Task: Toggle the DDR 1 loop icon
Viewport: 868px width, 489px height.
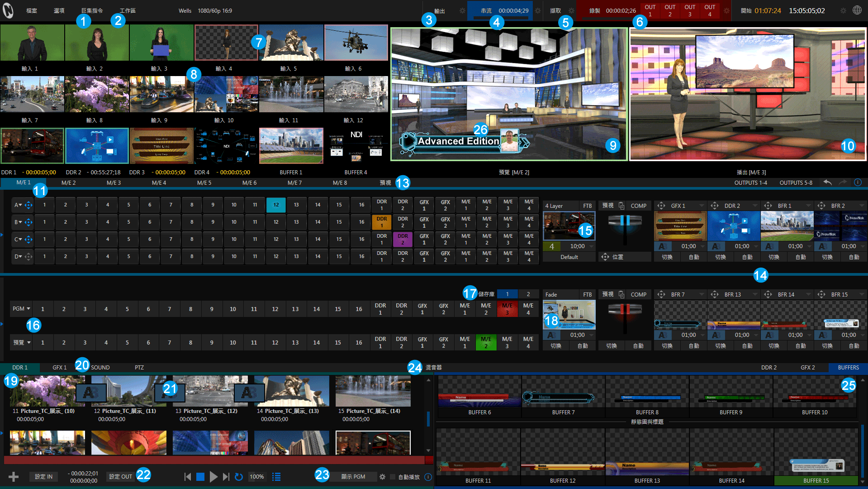Action: (239, 476)
